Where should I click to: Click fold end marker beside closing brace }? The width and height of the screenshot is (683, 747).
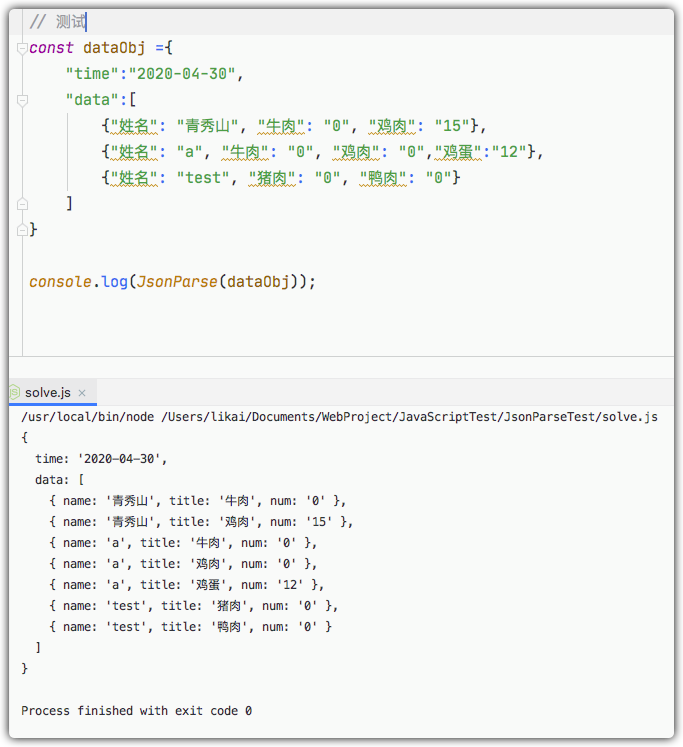(22, 230)
